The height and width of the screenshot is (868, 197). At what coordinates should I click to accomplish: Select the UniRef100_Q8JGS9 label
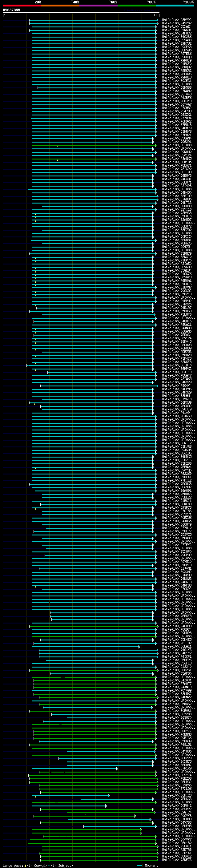point(176,416)
